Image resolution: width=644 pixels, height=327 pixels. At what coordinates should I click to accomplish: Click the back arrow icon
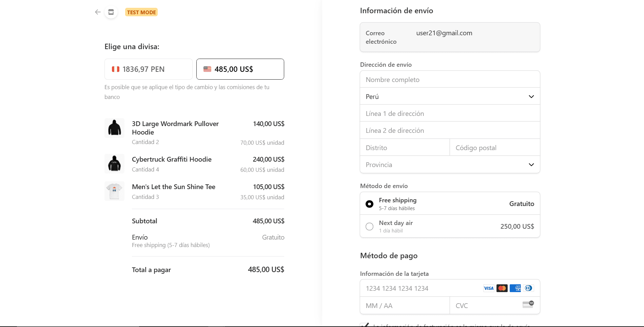pos(98,12)
